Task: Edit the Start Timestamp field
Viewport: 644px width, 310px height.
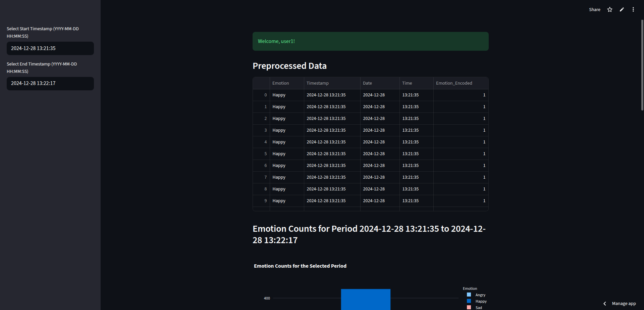Action: (50, 48)
